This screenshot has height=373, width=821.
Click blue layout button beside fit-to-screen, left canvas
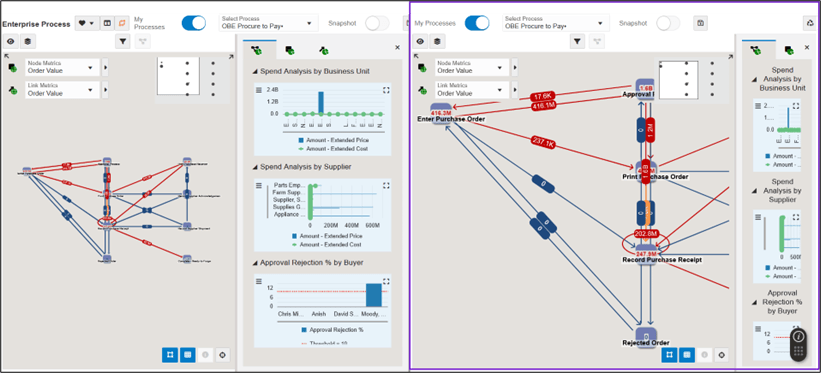[x=187, y=355]
